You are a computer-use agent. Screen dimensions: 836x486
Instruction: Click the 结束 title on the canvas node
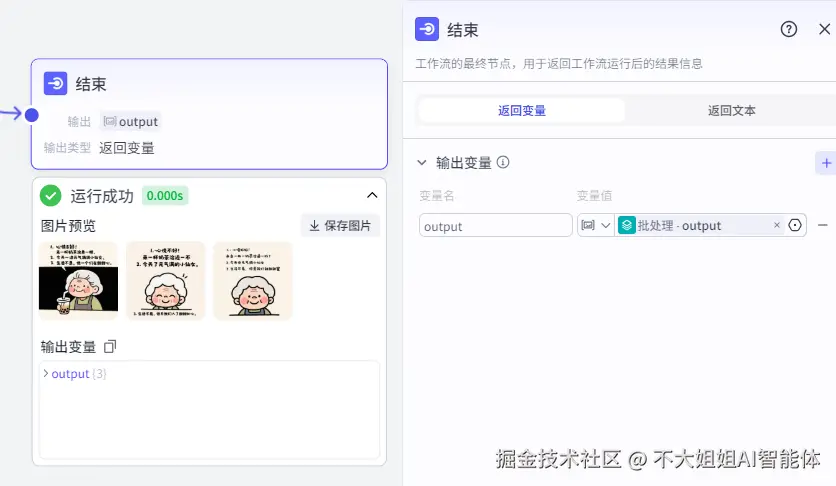coord(91,84)
